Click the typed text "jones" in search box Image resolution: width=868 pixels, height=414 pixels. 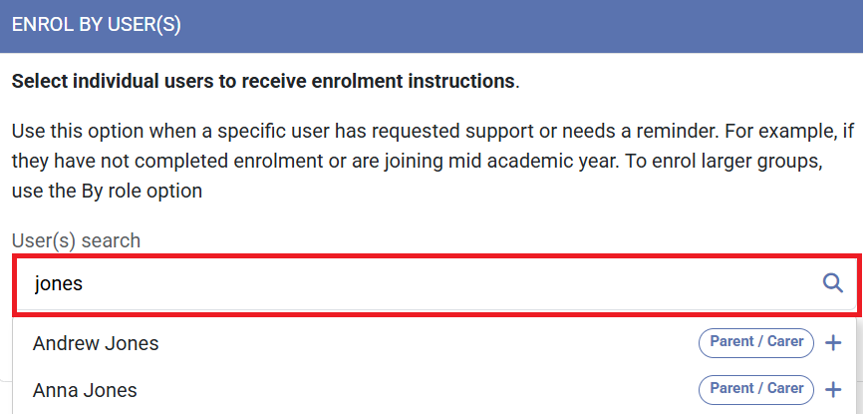pos(59,283)
